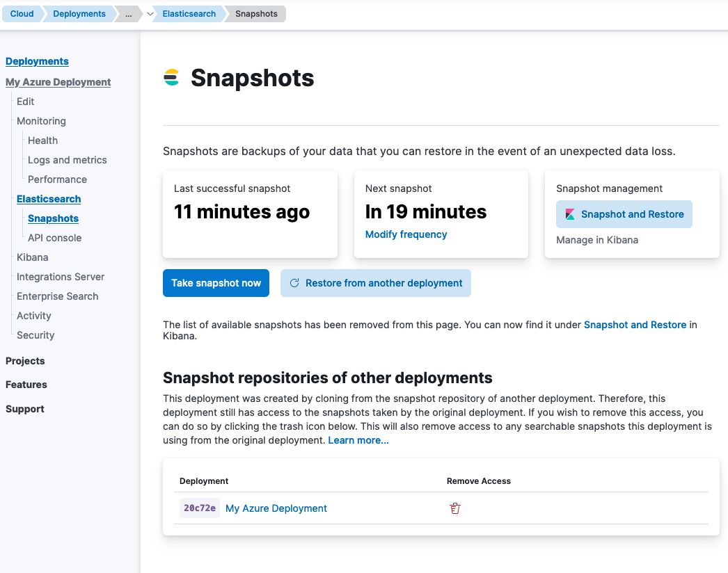This screenshot has width=728, height=573.
Task: Click the Elastic logo beside the Snapshots heading
Action: click(171, 78)
